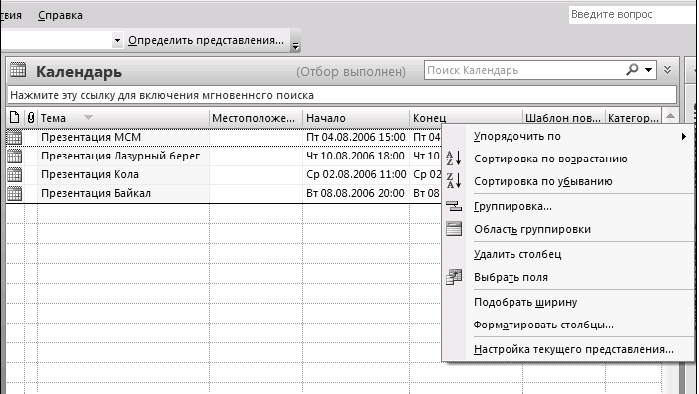Click the magnifier search icon in Поиск Календарь

point(632,70)
